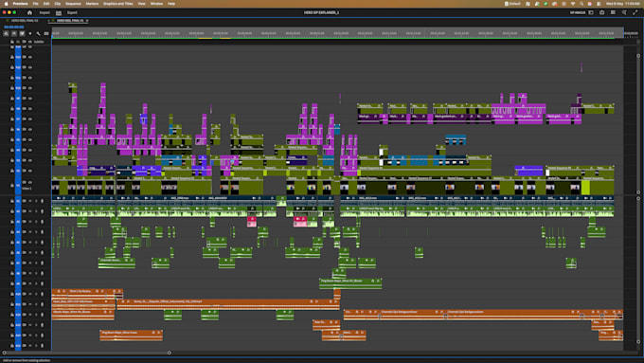Switch to the Import mode
This screenshot has width=644, height=363.
click(45, 12)
